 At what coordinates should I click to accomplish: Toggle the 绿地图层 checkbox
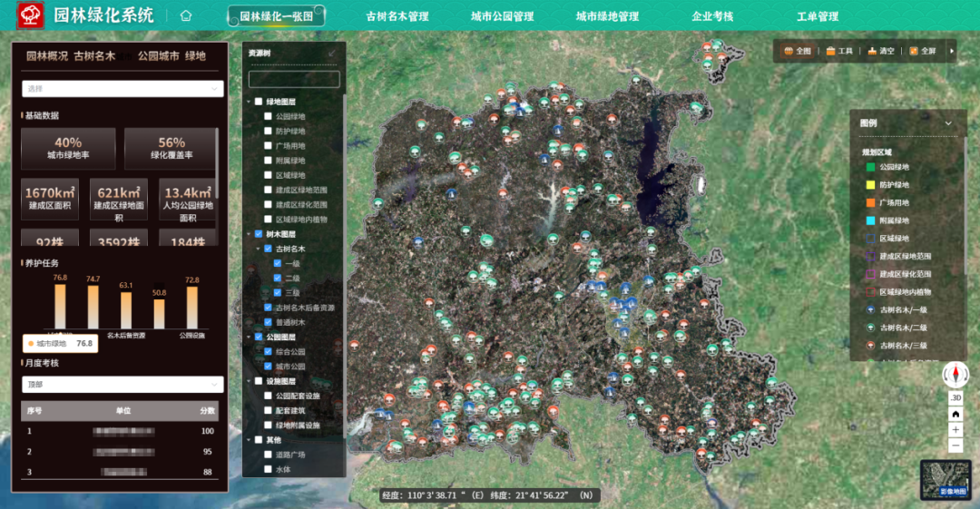point(258,102)
